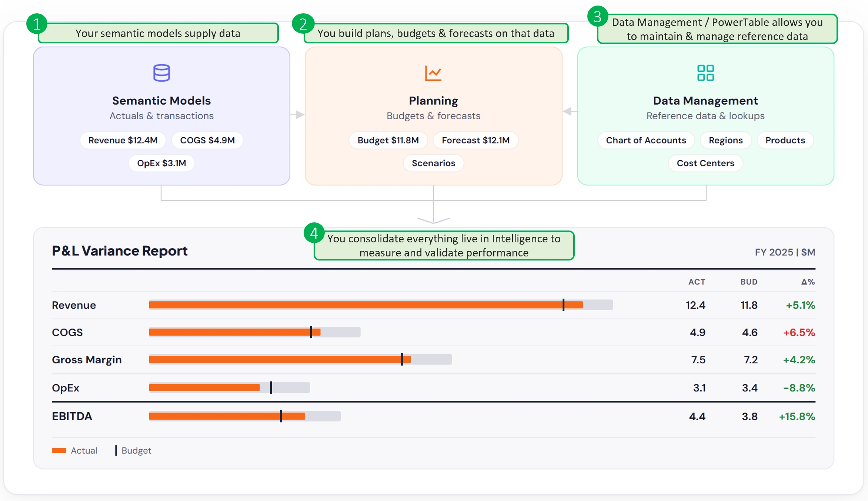
Task: Open the Scenarios chip in Planning
Action: coord(433,163)
